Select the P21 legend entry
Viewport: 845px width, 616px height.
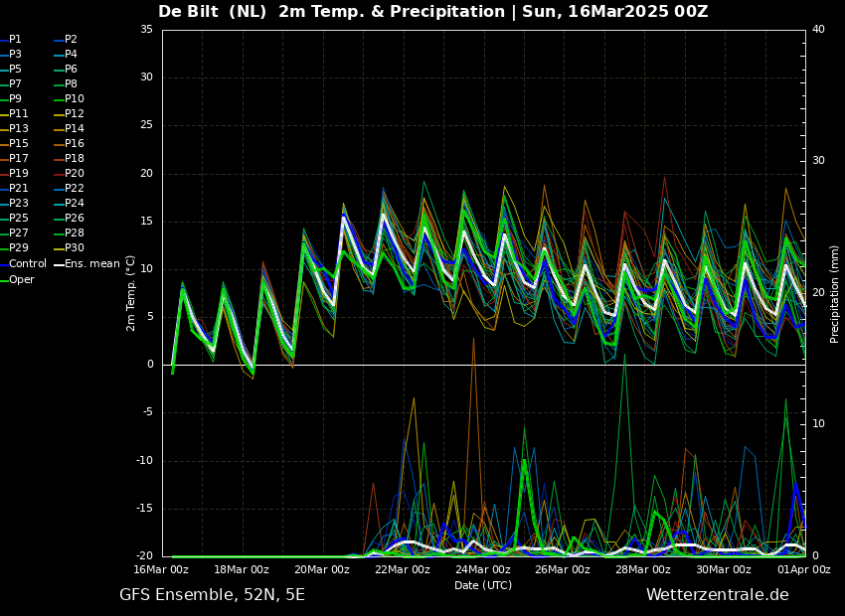coord(15,189)
